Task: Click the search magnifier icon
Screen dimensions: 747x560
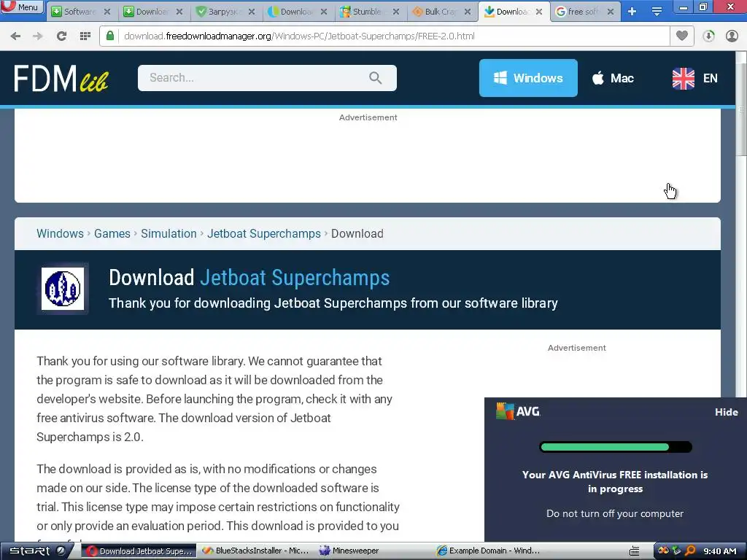Action: click(376, 78)
